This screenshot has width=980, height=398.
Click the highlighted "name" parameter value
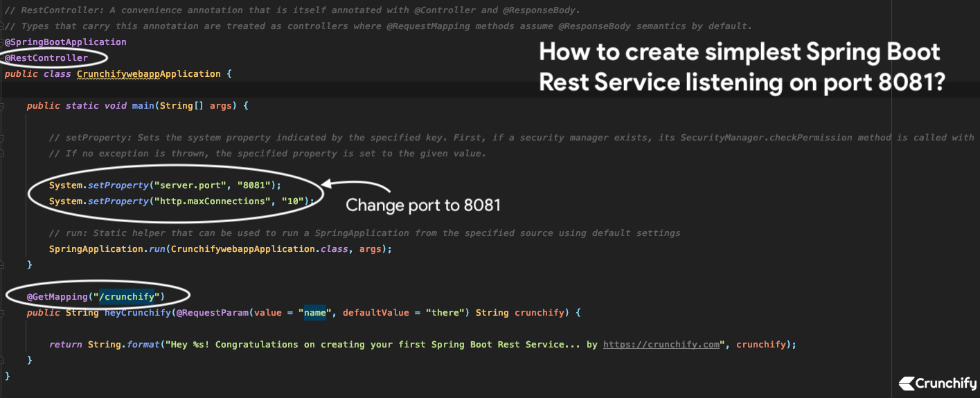[315, 313]
